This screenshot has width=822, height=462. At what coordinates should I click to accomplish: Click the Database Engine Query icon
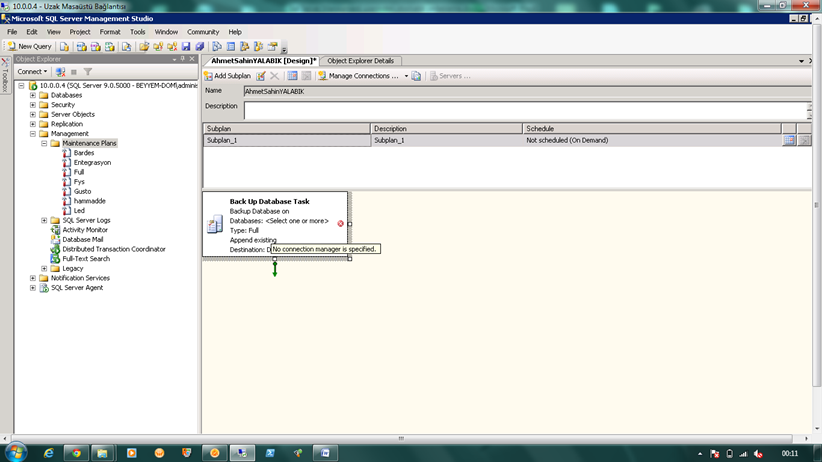tap(64, 47)
